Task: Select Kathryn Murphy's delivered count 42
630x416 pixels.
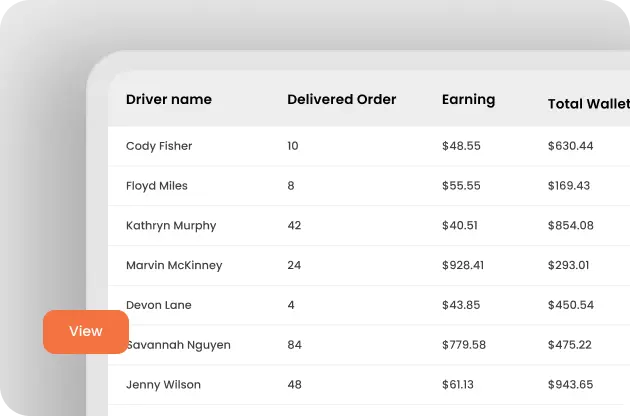Action: [x=294, y=225]
